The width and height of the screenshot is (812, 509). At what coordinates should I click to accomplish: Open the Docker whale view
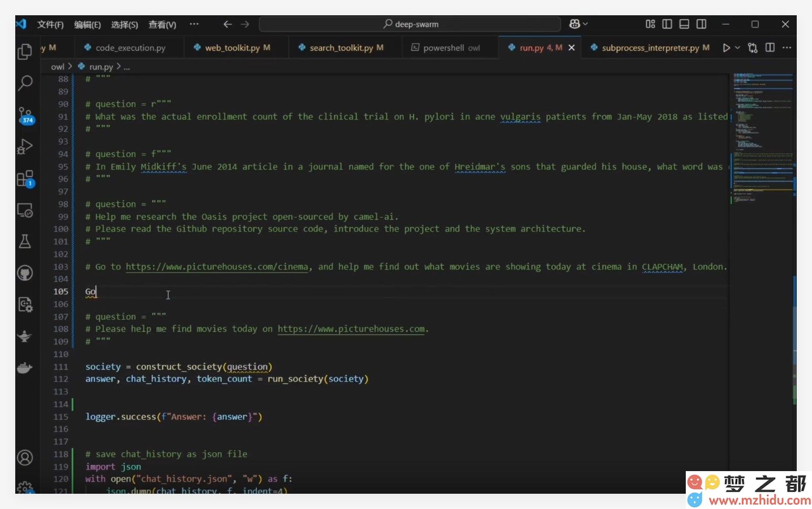25,368
